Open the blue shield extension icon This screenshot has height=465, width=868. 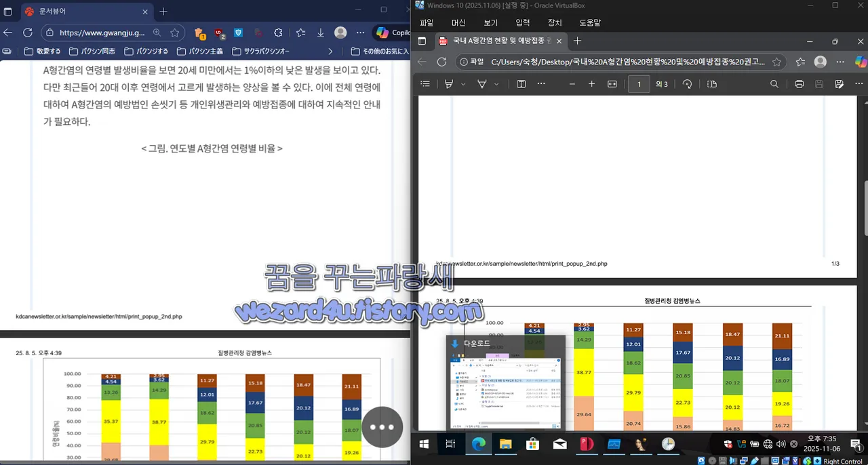tap(239, 33)
